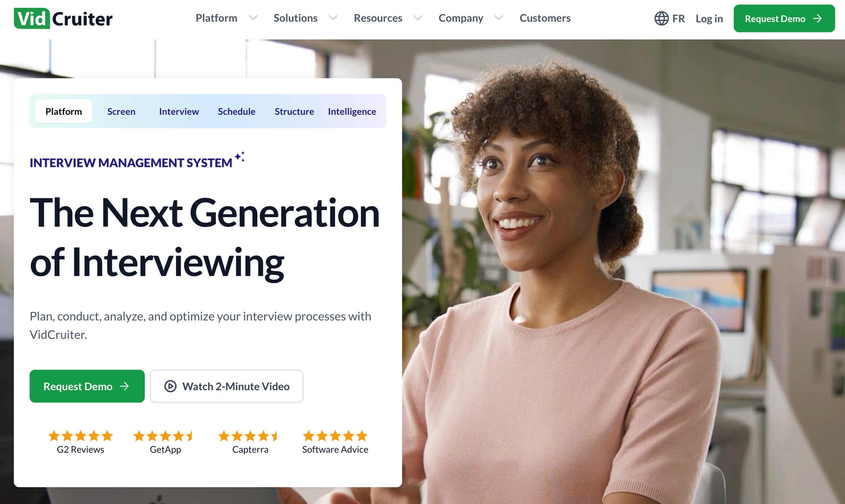Image resolution: width=845 pixels, height=504 pixels.
Task: Open the Resources dropdown chevron
Action: [417, 18]
